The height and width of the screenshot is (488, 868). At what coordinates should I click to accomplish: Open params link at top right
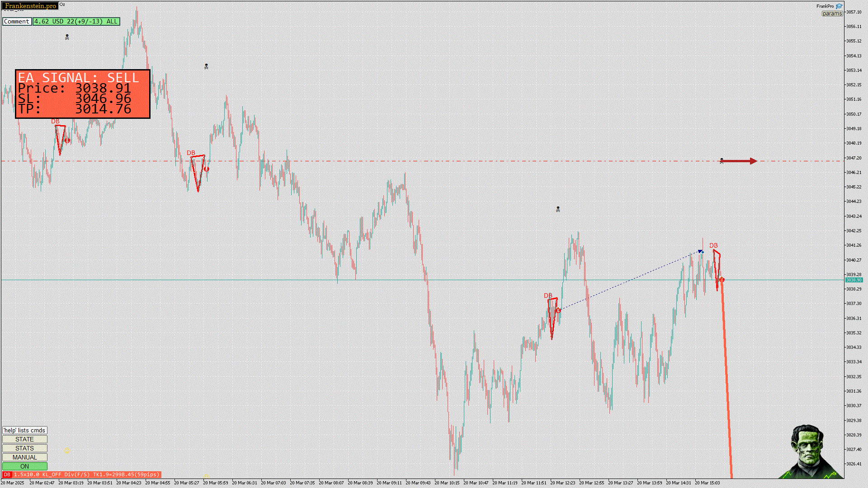832,14
